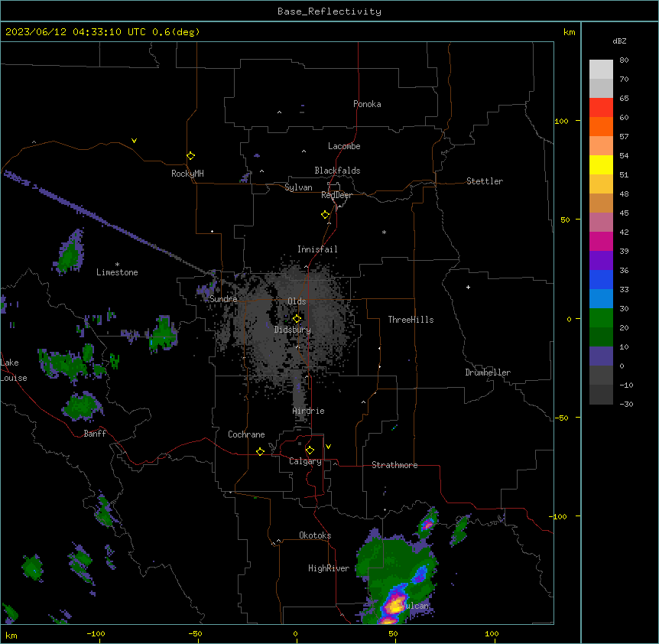Click the Didsbury town label
Viewport: 659px width, 644px height.
[x=293, y=330]
